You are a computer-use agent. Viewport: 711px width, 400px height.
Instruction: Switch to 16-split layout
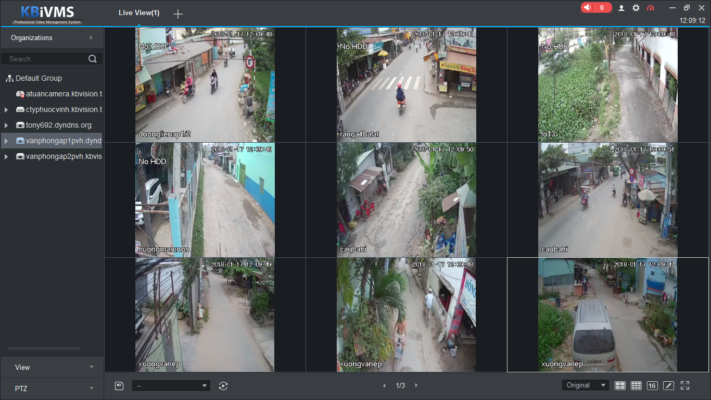pyautogui.click(x=652, y=385)
